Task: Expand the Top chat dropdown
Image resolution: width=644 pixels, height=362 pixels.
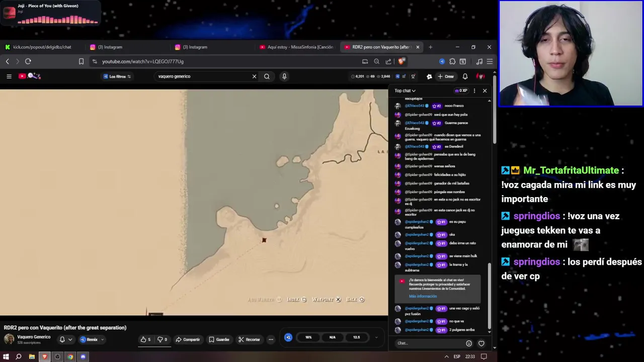Action: point(405,90)
